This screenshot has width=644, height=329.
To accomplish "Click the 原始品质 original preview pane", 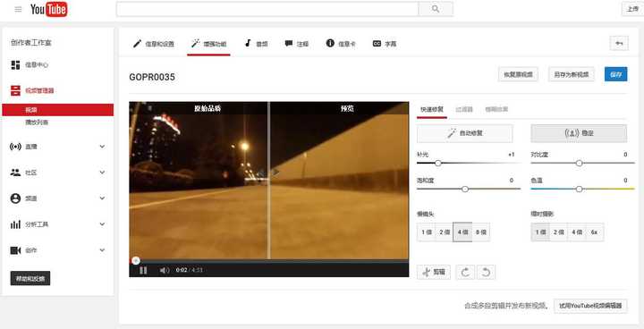I will pos(199,181).
